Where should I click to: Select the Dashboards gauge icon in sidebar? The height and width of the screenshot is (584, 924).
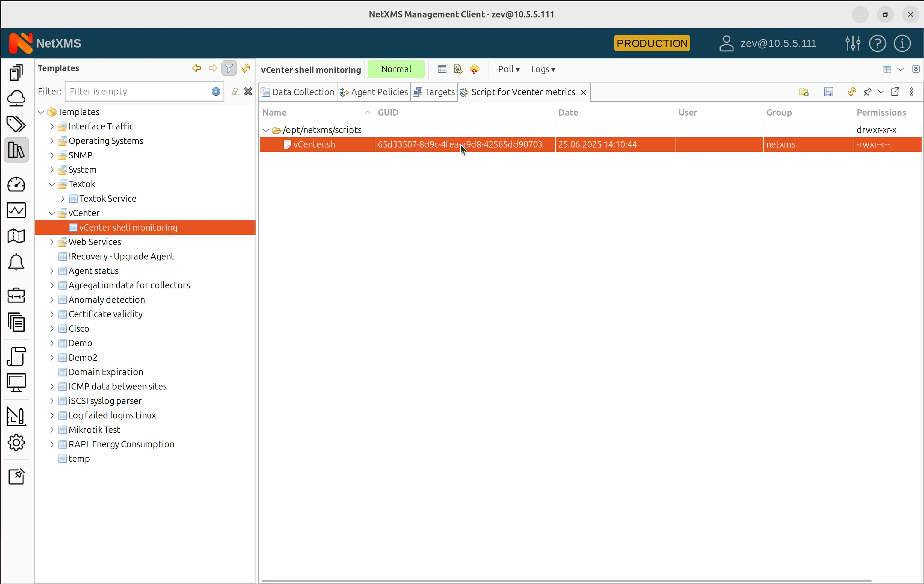[x=16, y=185]
